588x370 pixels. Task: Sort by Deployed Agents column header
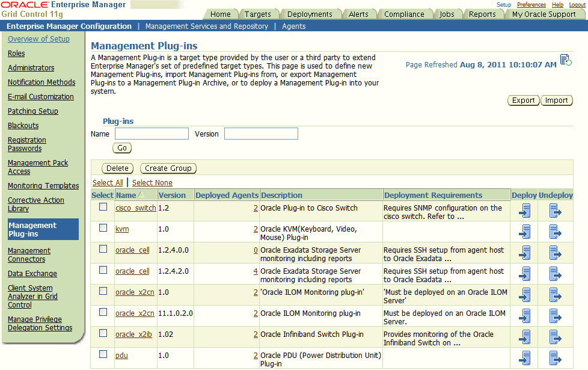pyautogui.click(x=227, y=195)
